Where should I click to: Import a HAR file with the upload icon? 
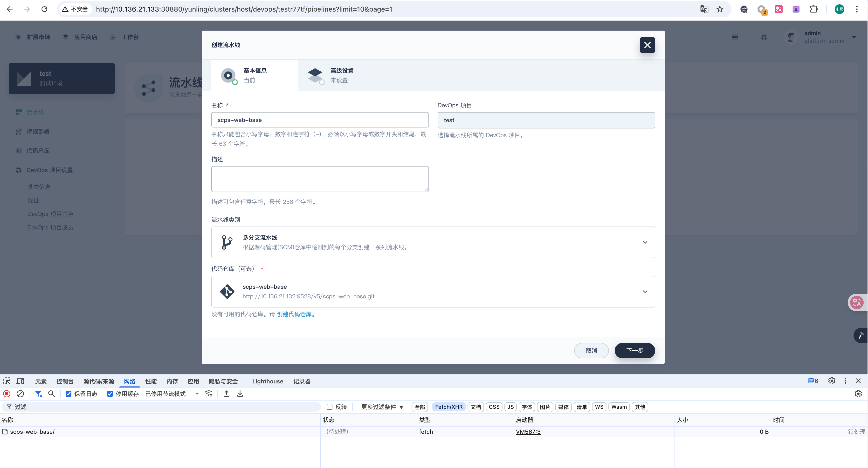227,394
